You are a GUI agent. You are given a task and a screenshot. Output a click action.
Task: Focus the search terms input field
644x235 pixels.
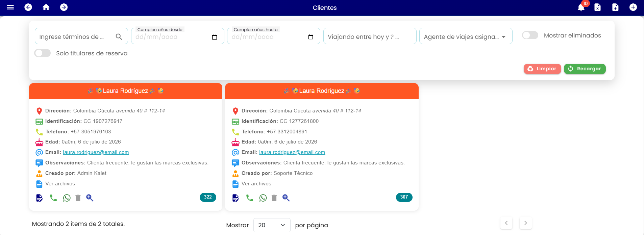[x=81, y=36]
